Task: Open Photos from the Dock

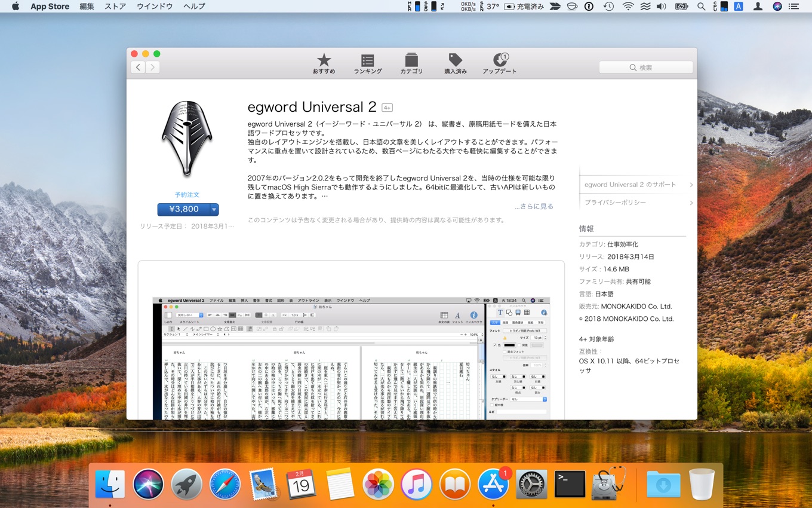Action: 379,484
